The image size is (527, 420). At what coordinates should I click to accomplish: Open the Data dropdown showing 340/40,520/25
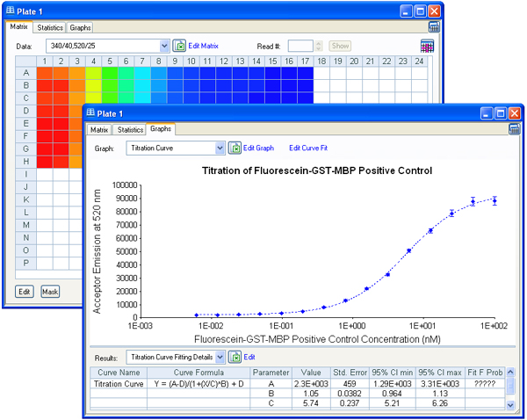164,46
